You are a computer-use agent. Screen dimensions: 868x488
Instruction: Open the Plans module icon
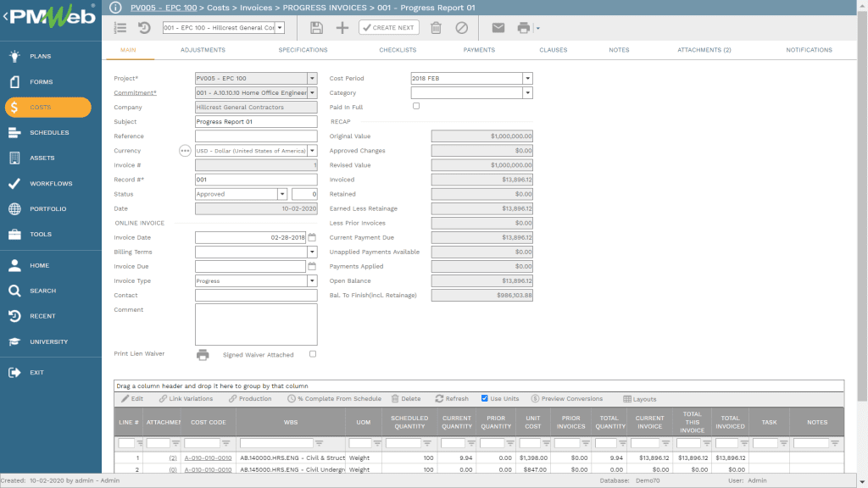[15, 56]
